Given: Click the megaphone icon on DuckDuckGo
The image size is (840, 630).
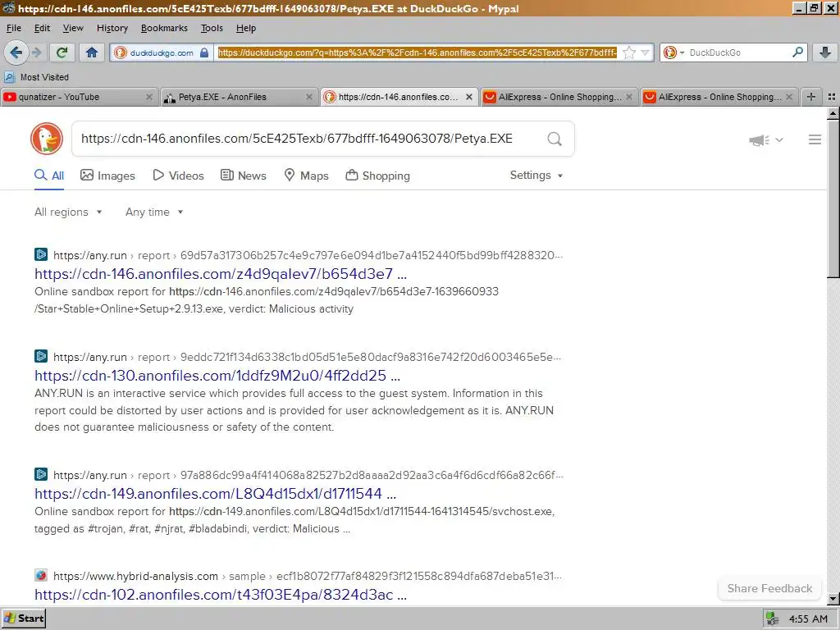Looking at the screenshot, I should (759, 139).
